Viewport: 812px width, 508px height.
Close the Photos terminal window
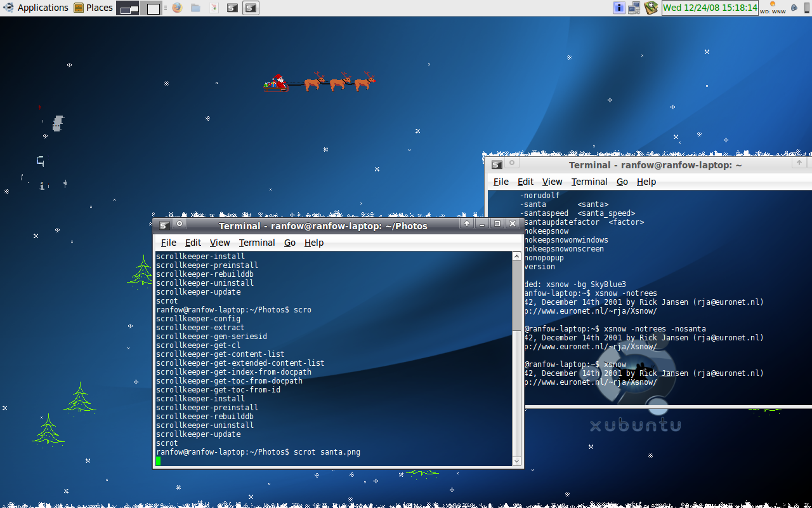coord(513,224)
